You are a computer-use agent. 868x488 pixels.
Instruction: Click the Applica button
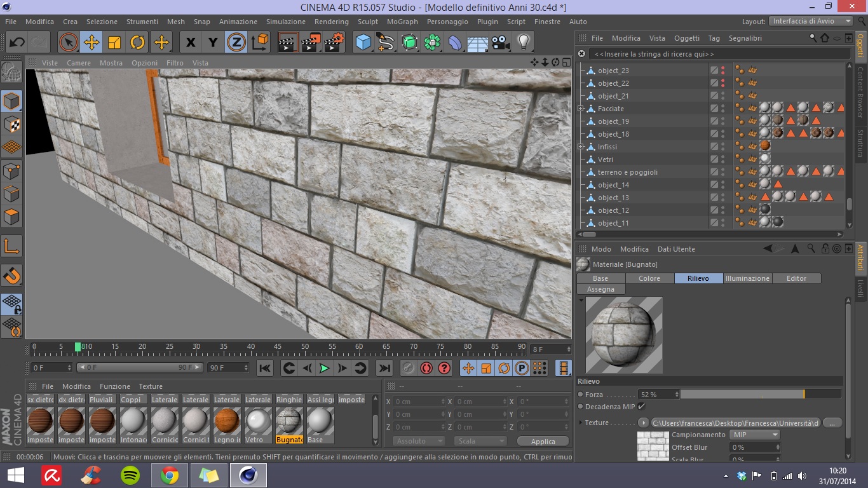[543, 441]
